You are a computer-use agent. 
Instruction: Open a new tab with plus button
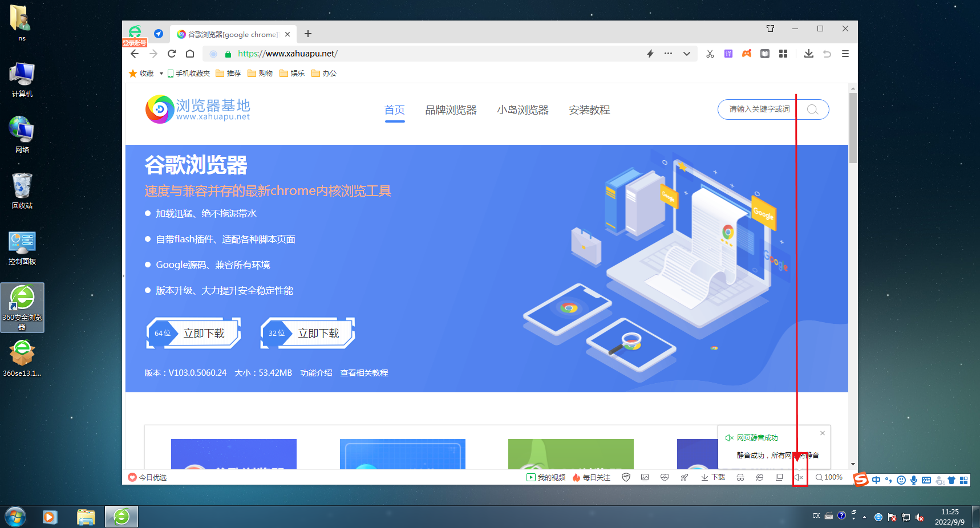click(308, 34)
